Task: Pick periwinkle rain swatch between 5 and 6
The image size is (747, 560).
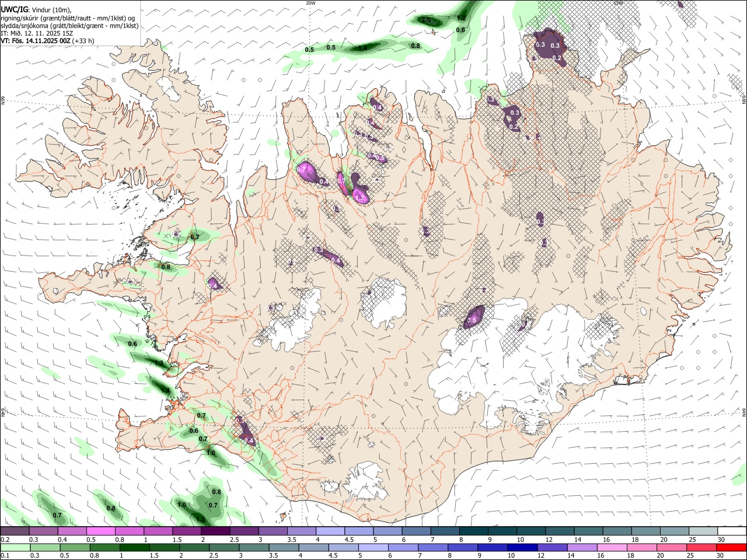Action: 373,547
